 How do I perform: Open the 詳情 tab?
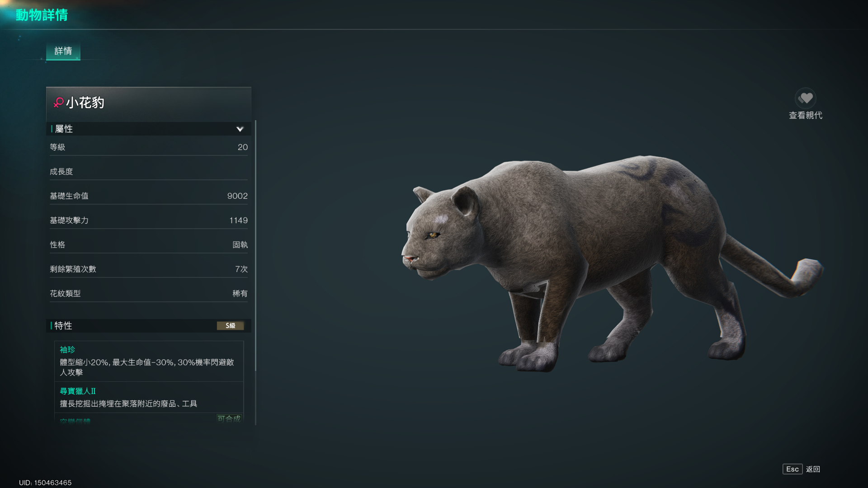click(63, 51)
